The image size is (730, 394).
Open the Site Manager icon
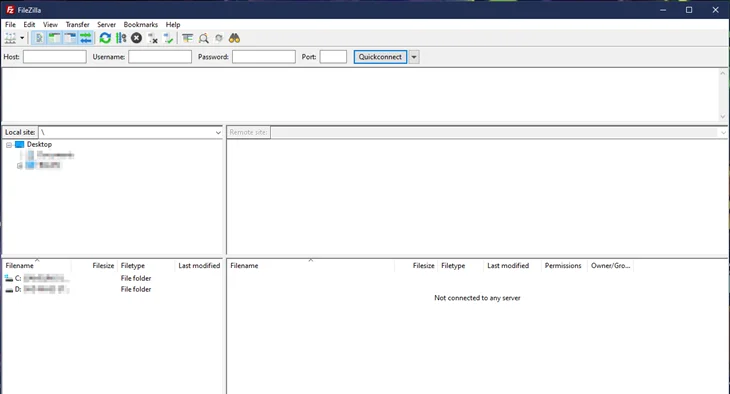(10, 38)
